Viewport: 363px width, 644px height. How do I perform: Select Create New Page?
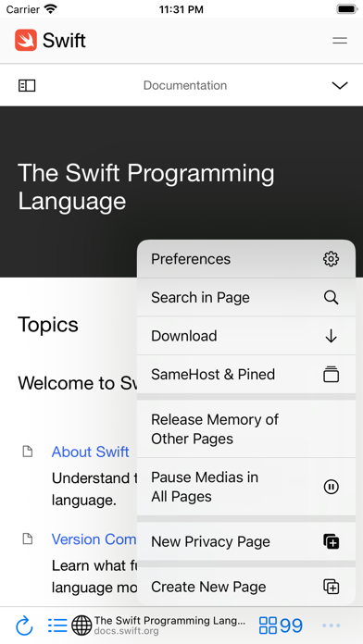246,587
